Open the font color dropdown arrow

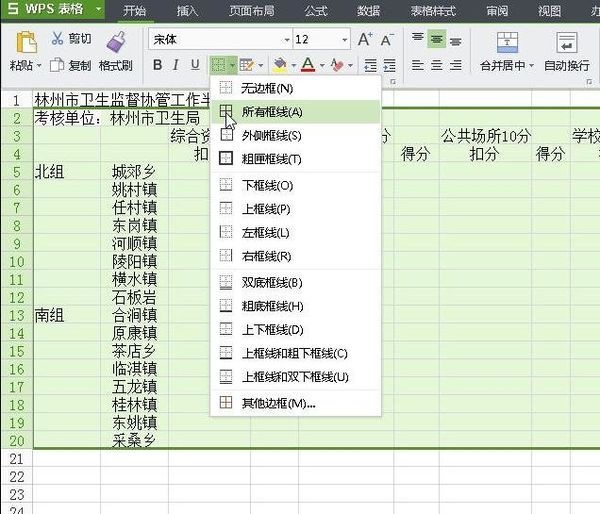322,65
